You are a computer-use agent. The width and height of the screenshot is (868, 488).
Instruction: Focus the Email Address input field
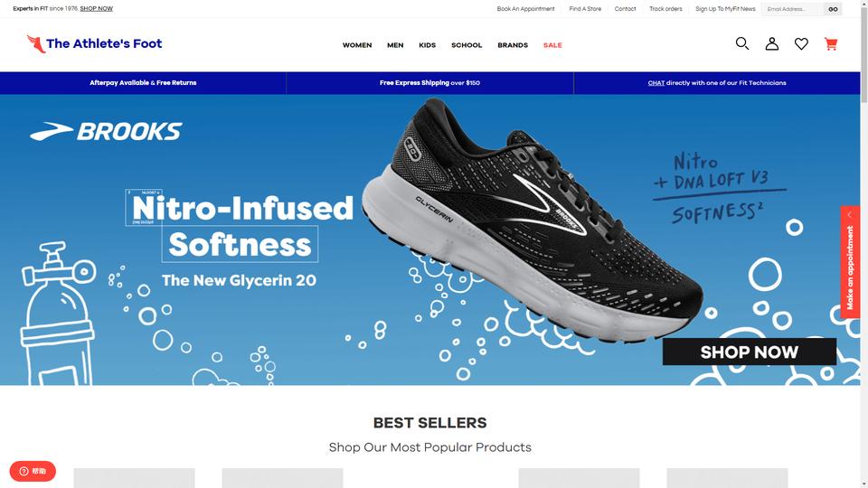[x=792, y=9]
